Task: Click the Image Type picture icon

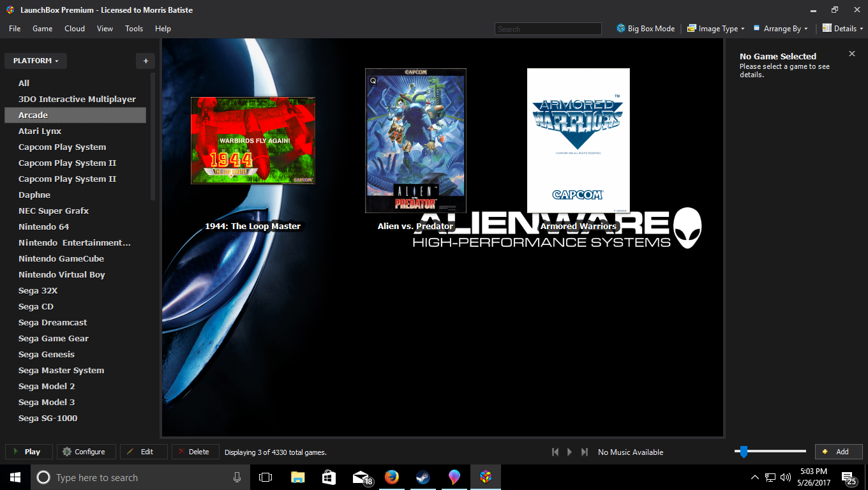Action: (x=691, y=28)
